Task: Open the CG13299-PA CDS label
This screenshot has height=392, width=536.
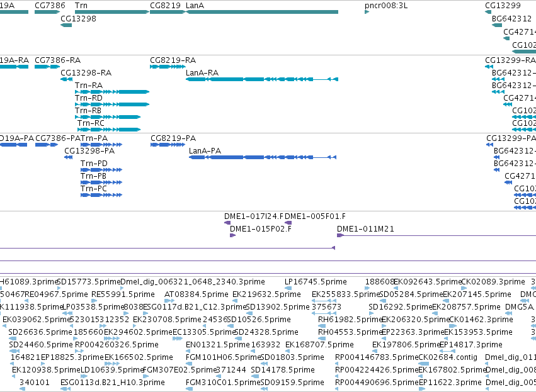Action: tap(511, 138)
